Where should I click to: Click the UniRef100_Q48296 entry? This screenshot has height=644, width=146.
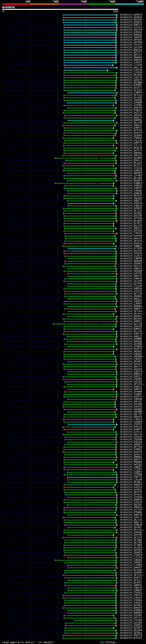point(131,108)
